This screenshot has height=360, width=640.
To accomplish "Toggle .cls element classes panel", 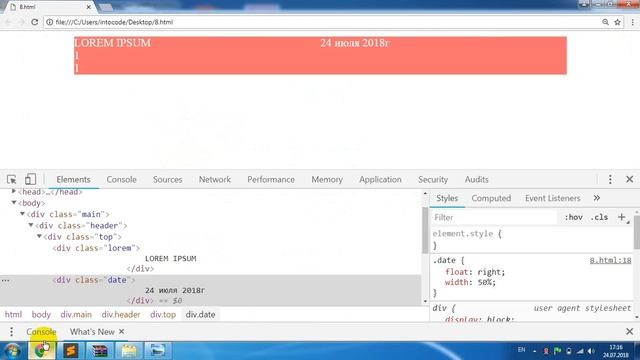I will 599,217.
